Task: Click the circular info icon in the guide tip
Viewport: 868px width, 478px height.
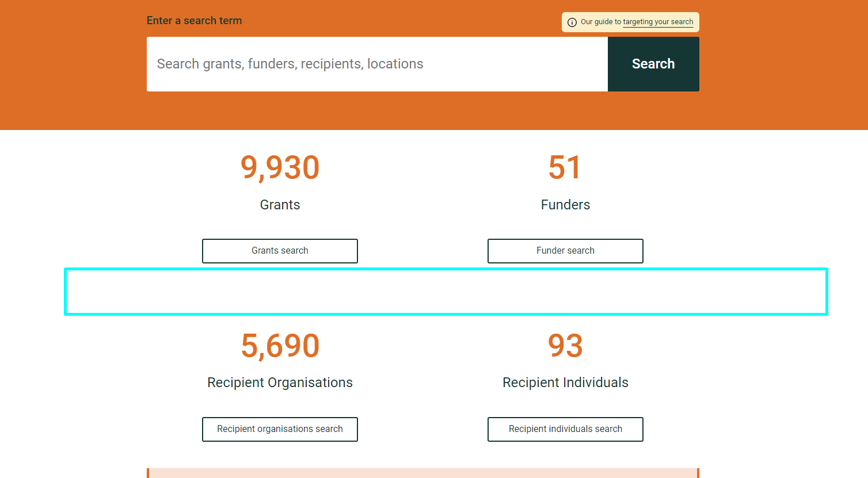Action: pos(572,22)
